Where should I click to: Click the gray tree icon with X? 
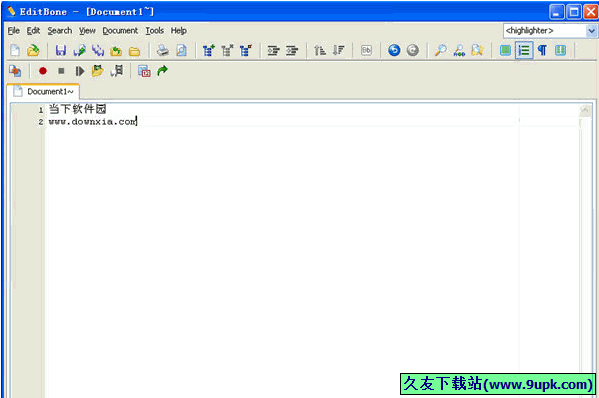227,50
